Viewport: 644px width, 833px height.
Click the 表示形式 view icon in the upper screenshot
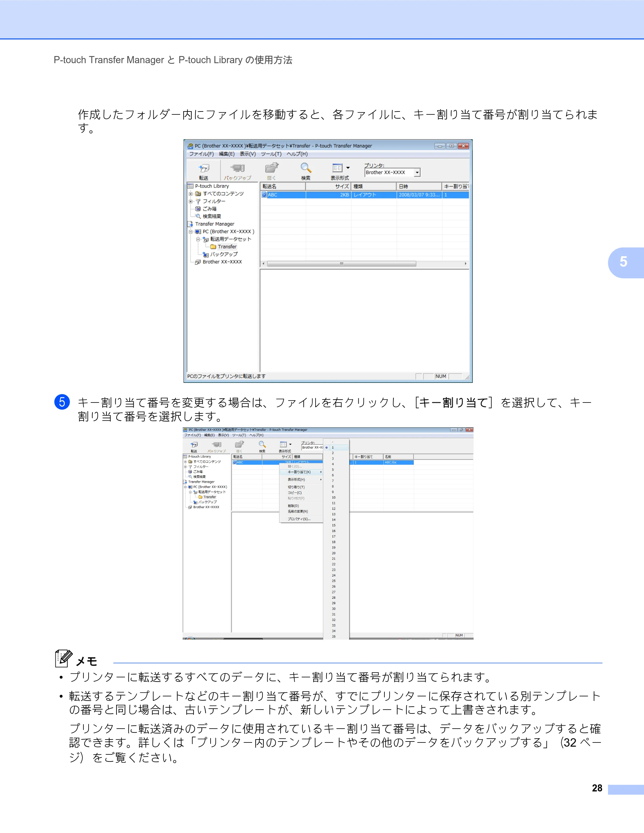[x=337, y=168]
